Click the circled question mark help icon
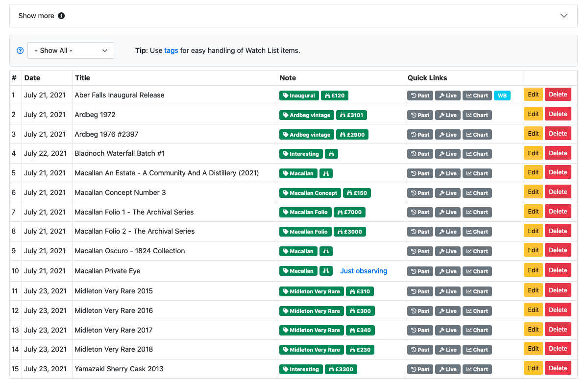 (x=20, y=50)
